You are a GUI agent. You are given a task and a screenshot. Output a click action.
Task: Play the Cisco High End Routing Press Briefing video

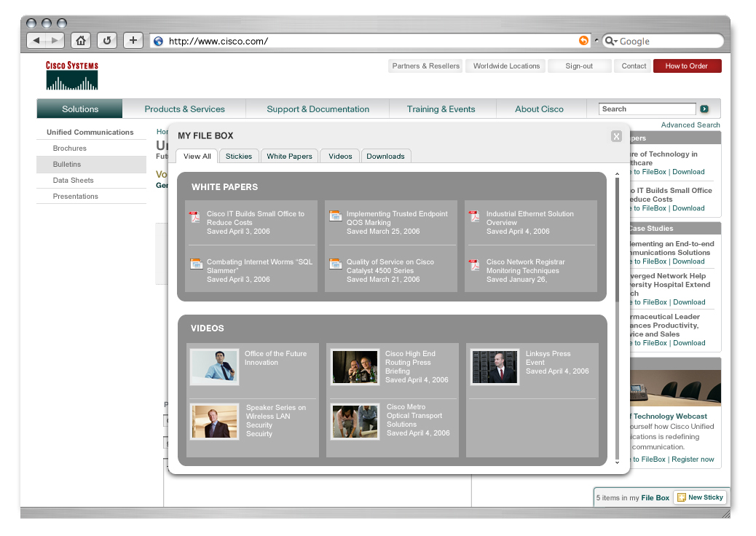(x=355, y=367)
